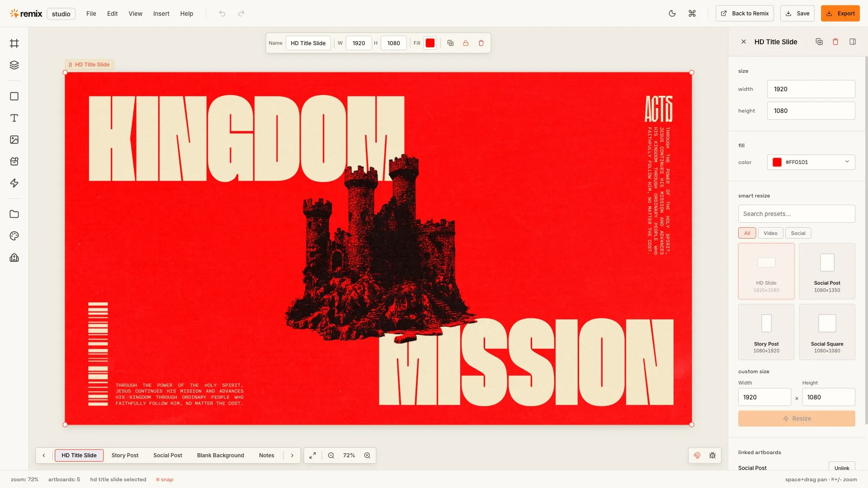Select the Video preset filter
This screenshot has width=868, height=488.
(x=770, y=233)
